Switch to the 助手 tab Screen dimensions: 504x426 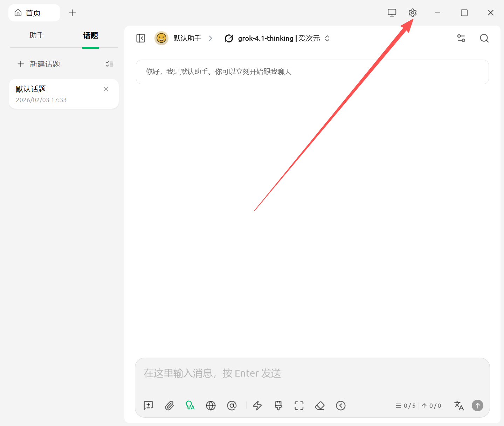37,35
